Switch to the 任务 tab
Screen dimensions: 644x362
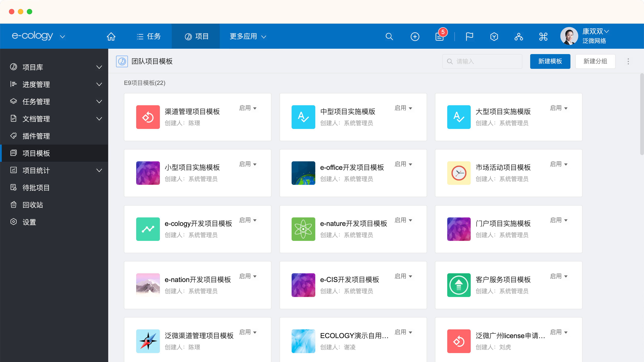click(x=149, y=36)
